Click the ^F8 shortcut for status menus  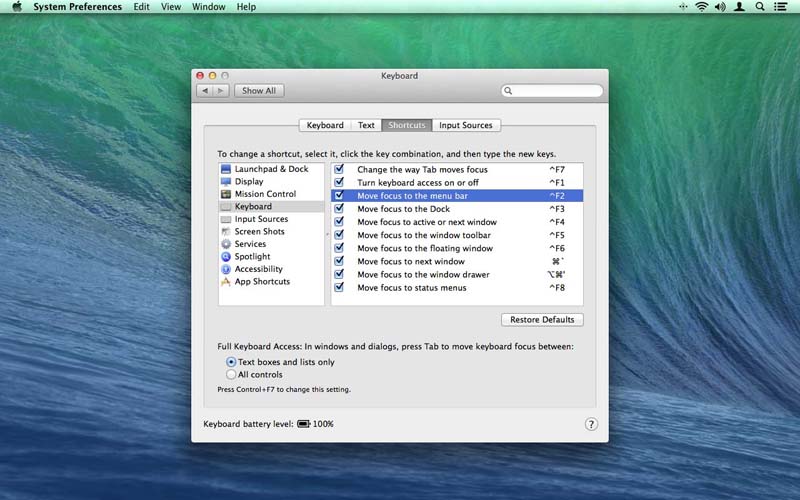tap(557, 288)
